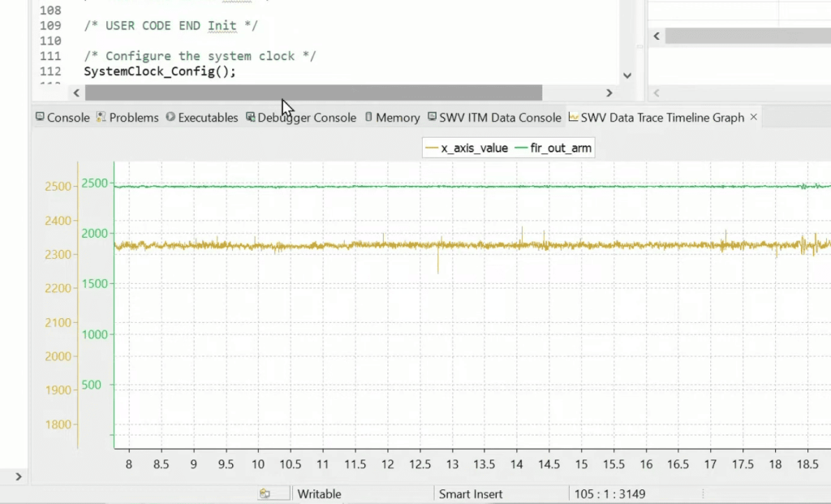This screenshot has width=831, height=504.
Task: Click the Smart Insert mode indicator
Action: point(471,493)
